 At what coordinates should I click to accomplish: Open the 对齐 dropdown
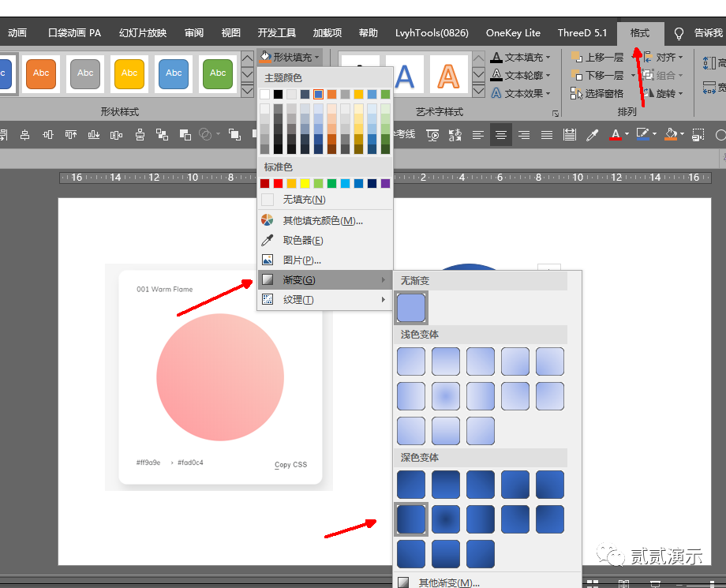(x=663, y=58)
